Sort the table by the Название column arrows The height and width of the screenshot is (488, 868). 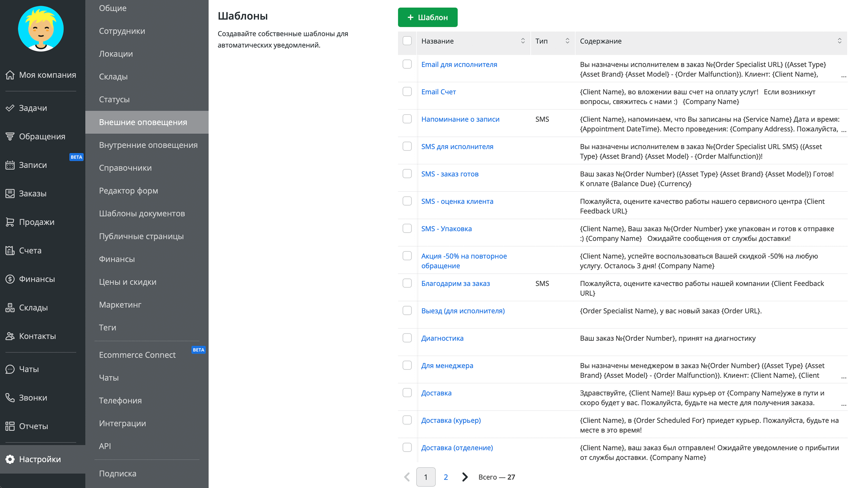tap(522, 41)
